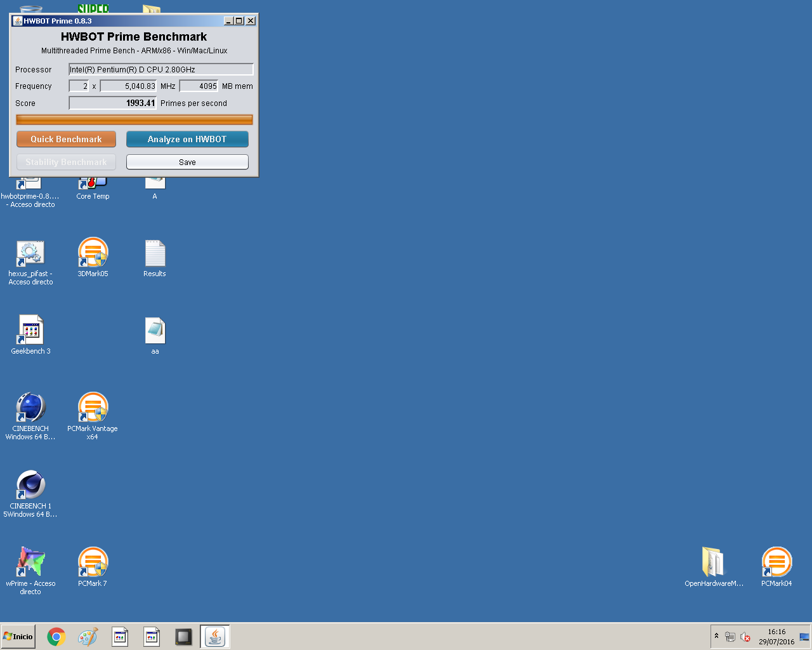Click the disabled Stability Benchmark button
The image size is (812, 650).
[66, 162]
